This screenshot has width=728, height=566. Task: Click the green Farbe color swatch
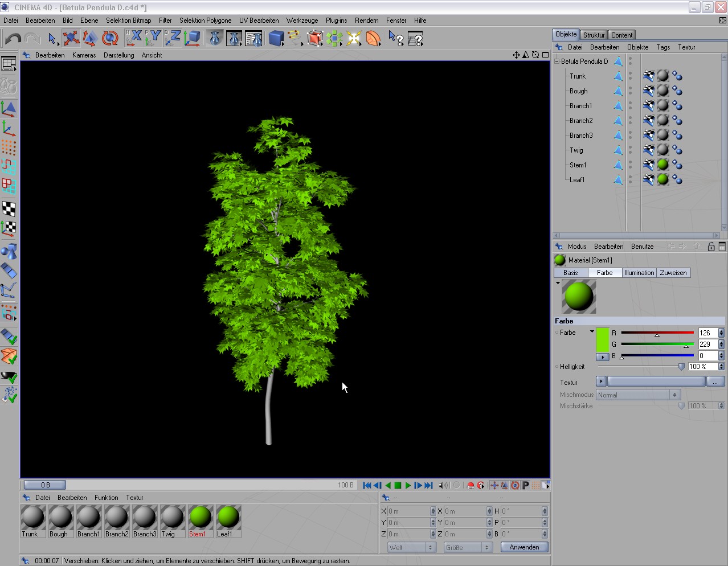602,339
